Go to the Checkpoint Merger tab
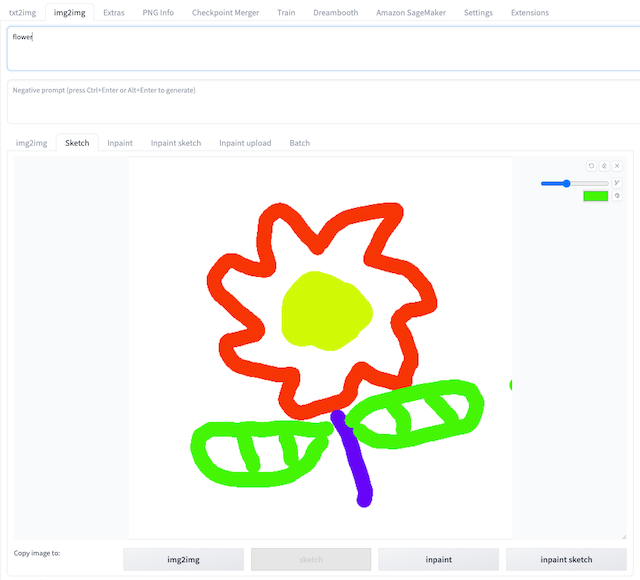This screenshot has height=580, width=640. click(226, 13)
